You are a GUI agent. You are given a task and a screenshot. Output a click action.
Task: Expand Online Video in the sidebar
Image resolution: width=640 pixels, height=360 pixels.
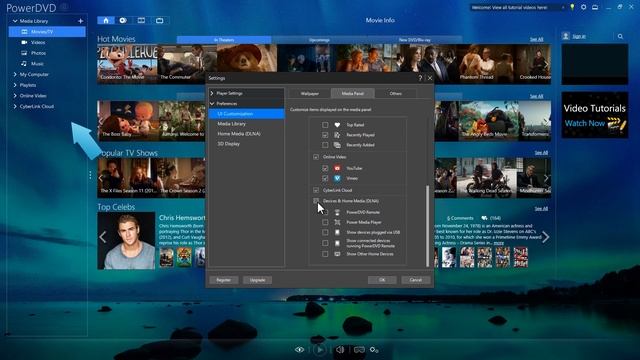15,96
